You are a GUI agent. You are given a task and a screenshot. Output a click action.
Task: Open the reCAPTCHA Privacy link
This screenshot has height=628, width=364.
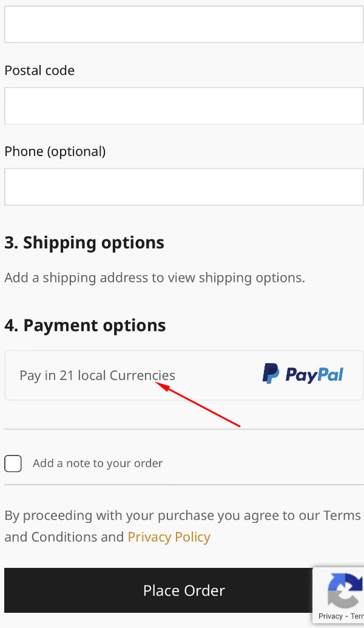click(331, 616)
